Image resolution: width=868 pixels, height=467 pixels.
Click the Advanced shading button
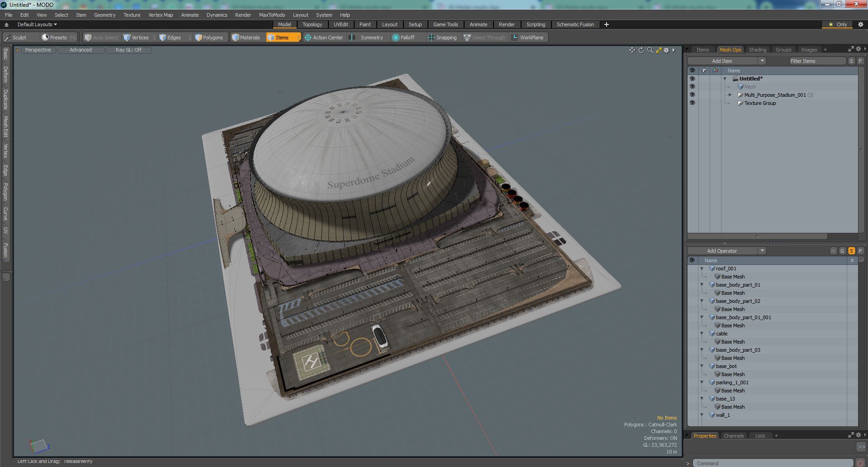click(x=81, y=50)
